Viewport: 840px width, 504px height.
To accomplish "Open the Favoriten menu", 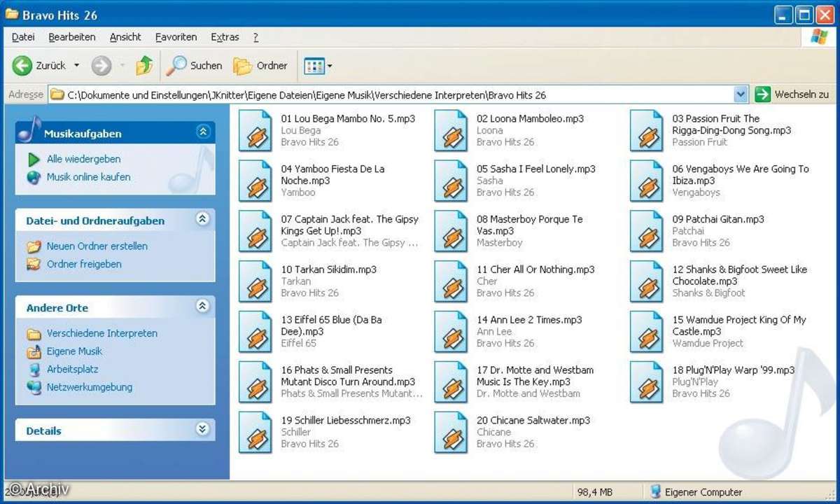I will [176, 37].
